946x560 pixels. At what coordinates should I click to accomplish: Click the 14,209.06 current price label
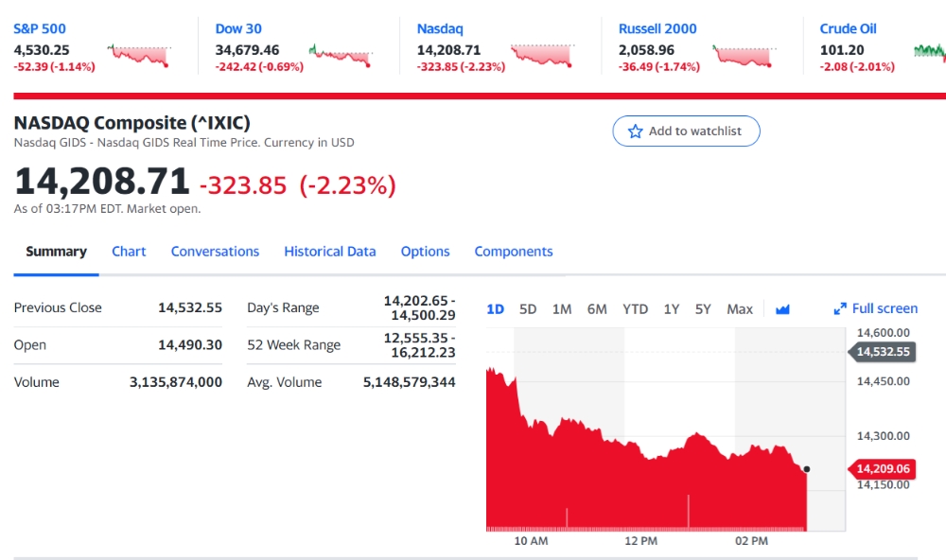pyautogui.click(x=883, y=469)
